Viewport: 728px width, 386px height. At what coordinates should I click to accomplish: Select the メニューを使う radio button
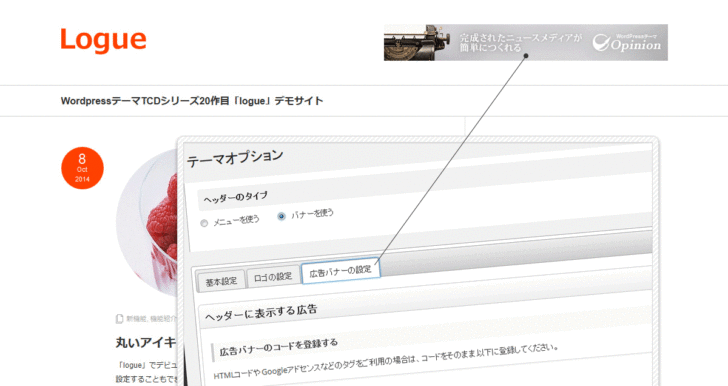(204, 223)
